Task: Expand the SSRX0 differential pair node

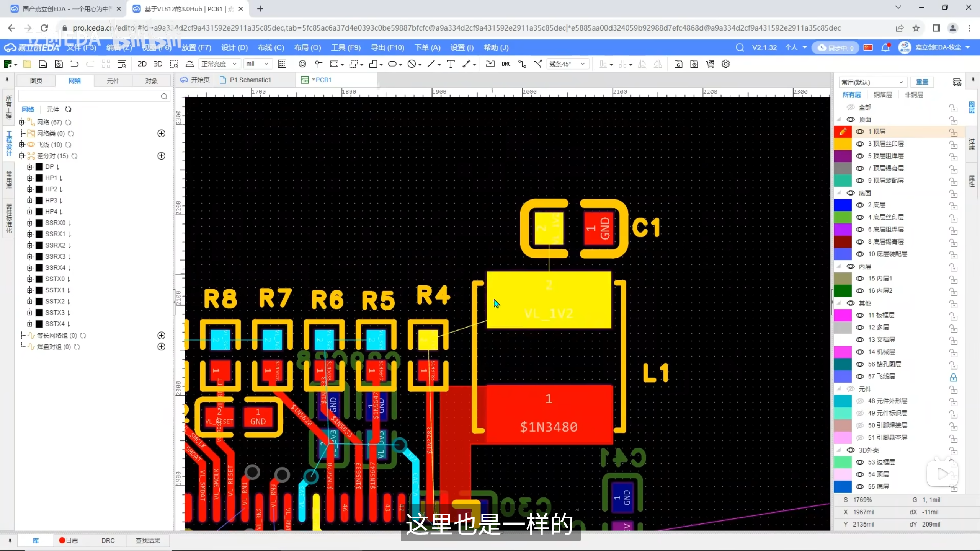Action: coord(30,223)
